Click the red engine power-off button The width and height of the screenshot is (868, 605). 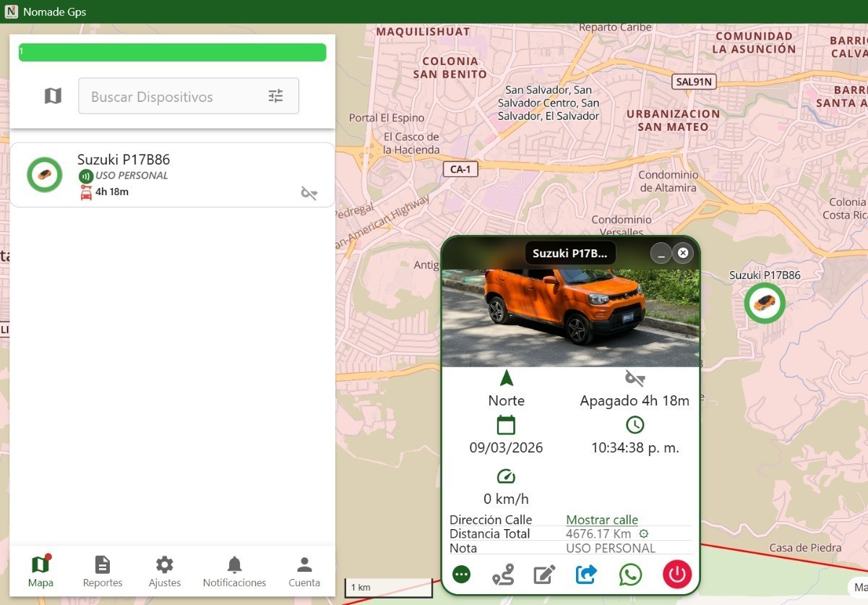pyautogui.click(x=677, y=575)
